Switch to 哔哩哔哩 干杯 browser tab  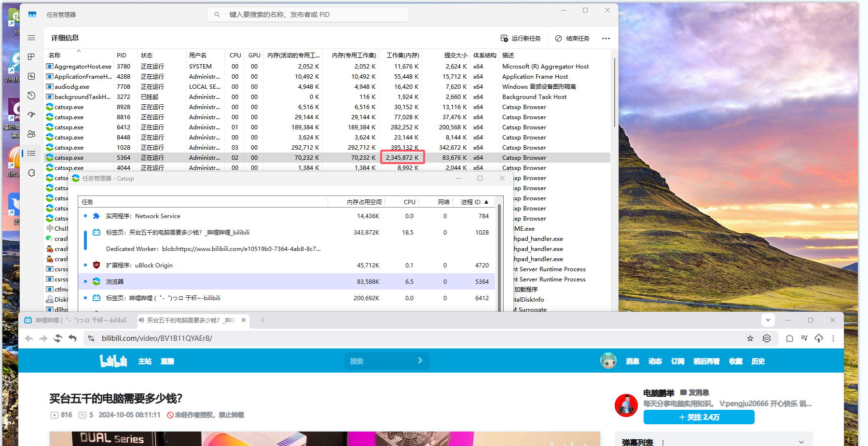tap(77, 320)
